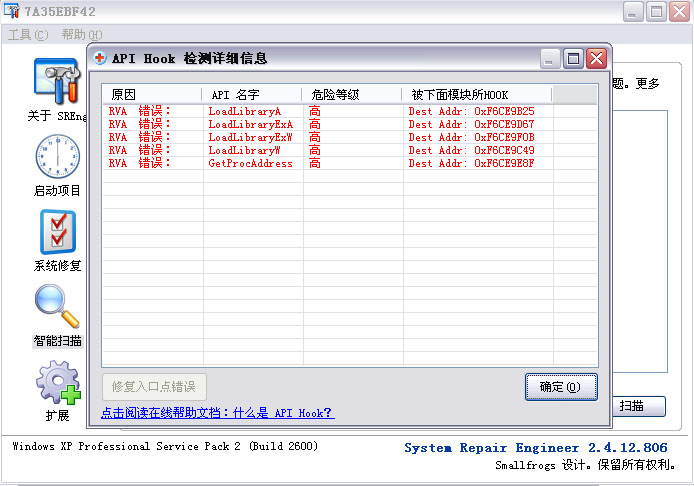The width and height of the screenshot is (694, 486).
Task: Select the LoadLibraryExA row
Action: (350, 124)
